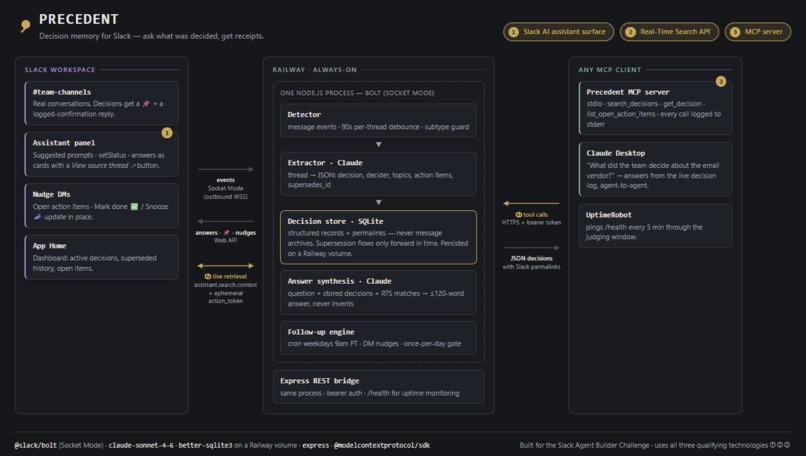Click the number 3 badge on Precedent MCP server

pyautogui.click(x=721, y=81)
